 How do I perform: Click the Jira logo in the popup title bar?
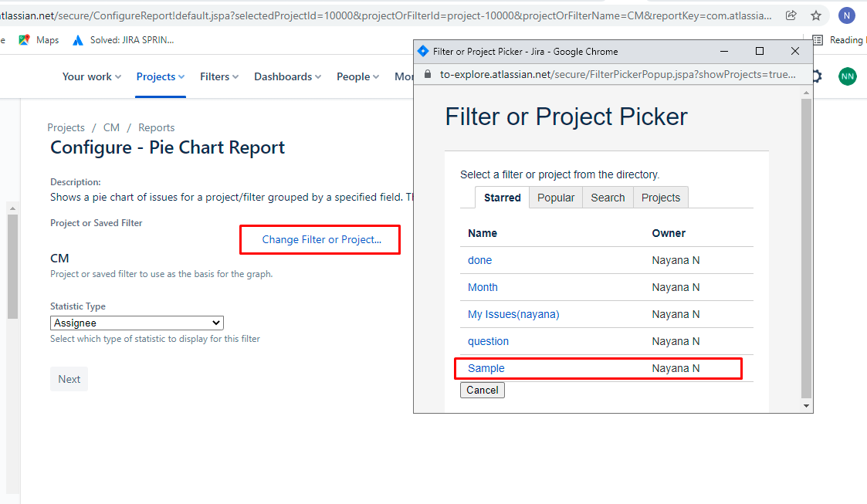(x=423, y=51)
